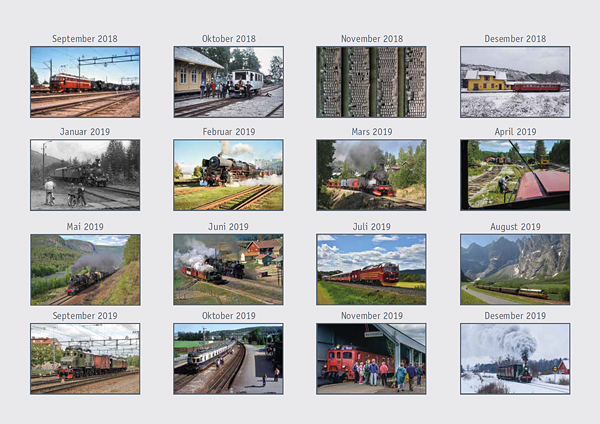
Task: Select the Mai 2019 valley train photo
Action: point(85,270)
